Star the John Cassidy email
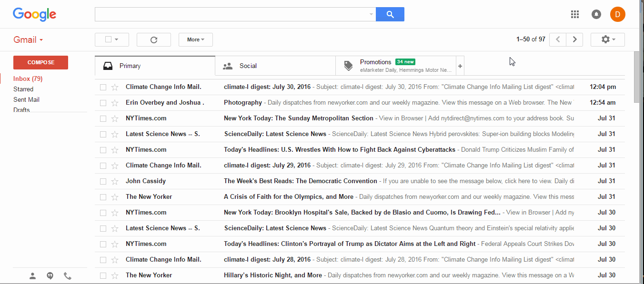 [x=114, y=181]
